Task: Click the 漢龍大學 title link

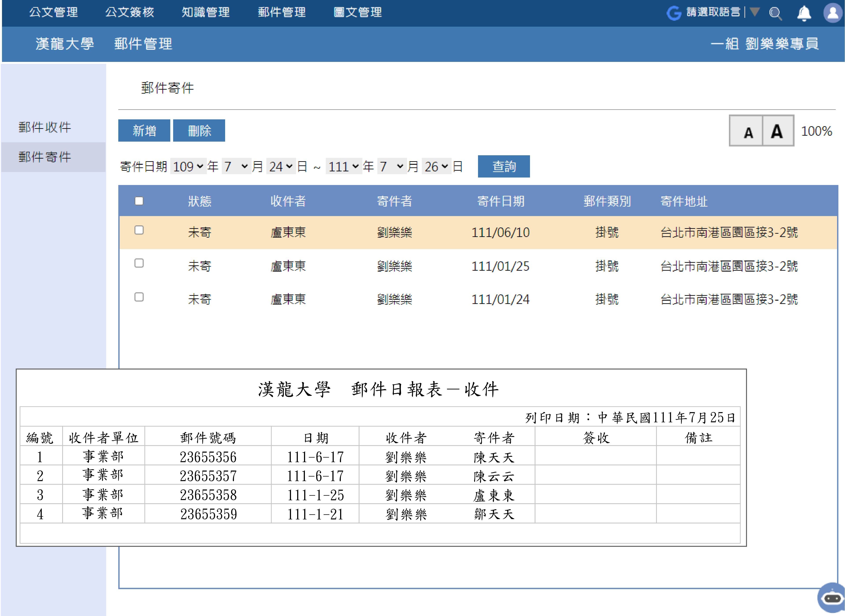Action: [65, 44]
